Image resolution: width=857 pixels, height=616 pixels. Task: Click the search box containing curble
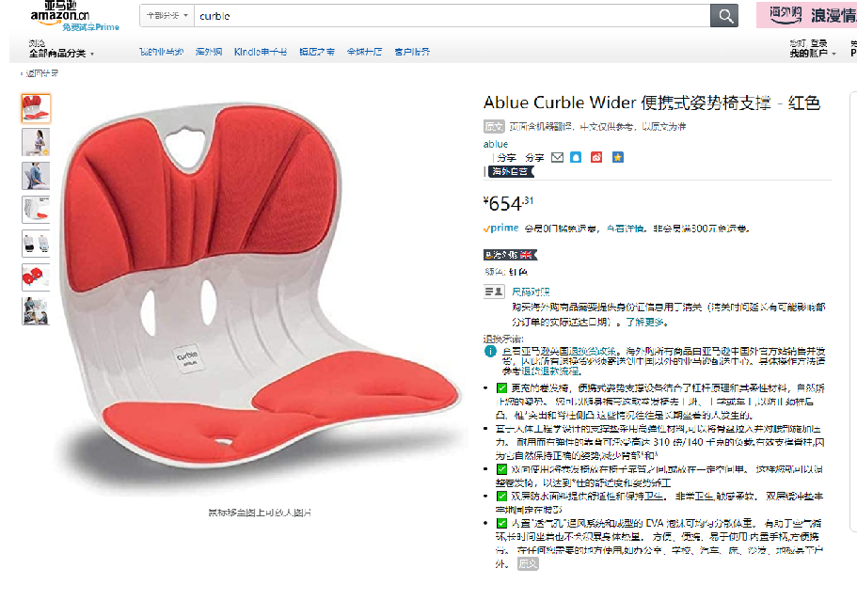[x=452, y=16]
